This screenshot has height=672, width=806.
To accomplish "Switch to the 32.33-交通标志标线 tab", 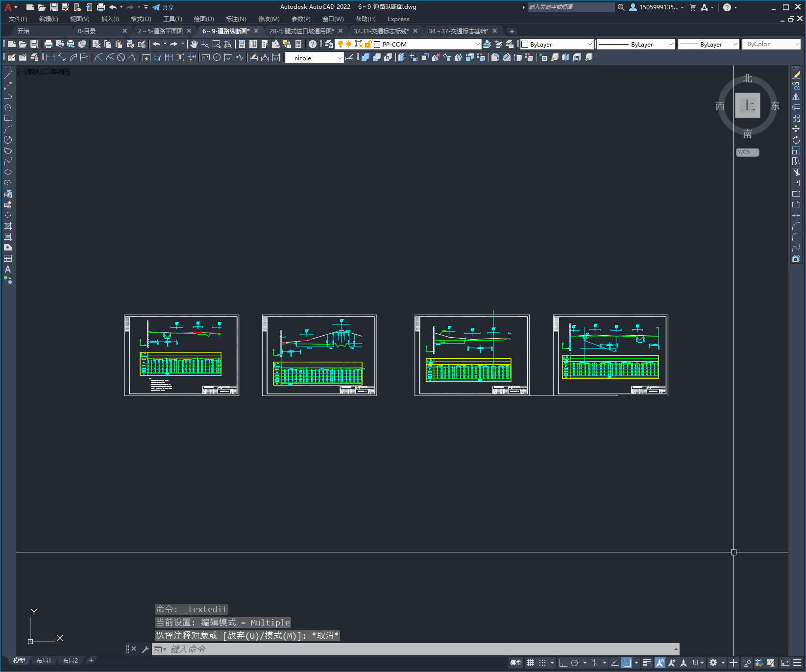I will pos(381,31).
